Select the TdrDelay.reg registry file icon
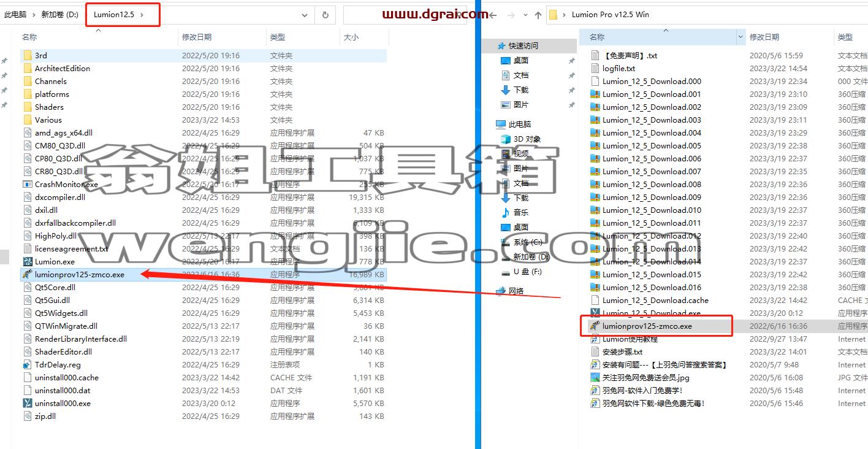 click(27, 364)
